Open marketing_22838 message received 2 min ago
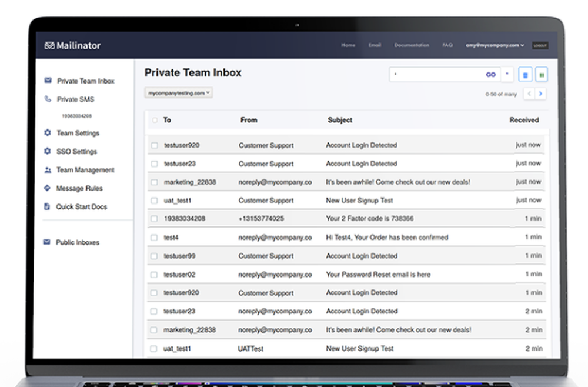Screen dimensions: 588x387 (x=346, y=329)
